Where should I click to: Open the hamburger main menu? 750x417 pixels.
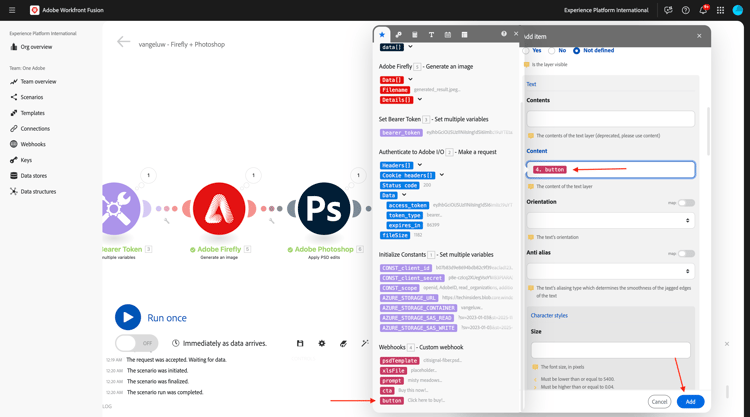(12, 10)
